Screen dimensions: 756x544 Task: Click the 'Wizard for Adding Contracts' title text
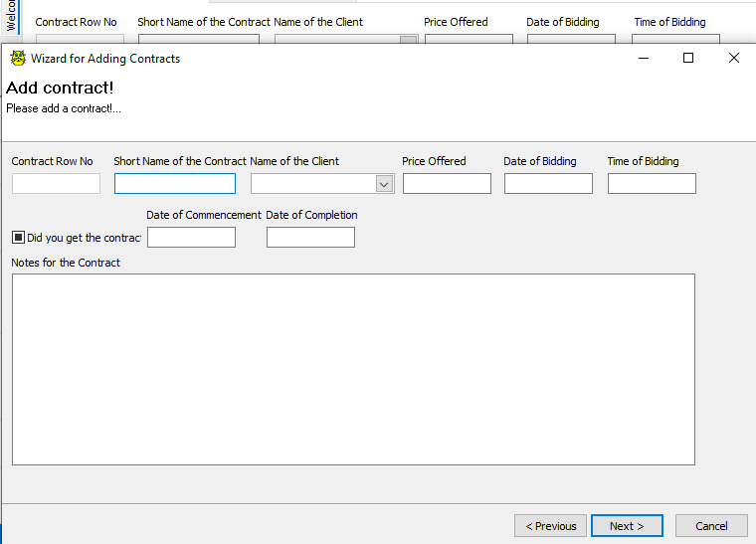pyautogui.click(x=105, y=59)
